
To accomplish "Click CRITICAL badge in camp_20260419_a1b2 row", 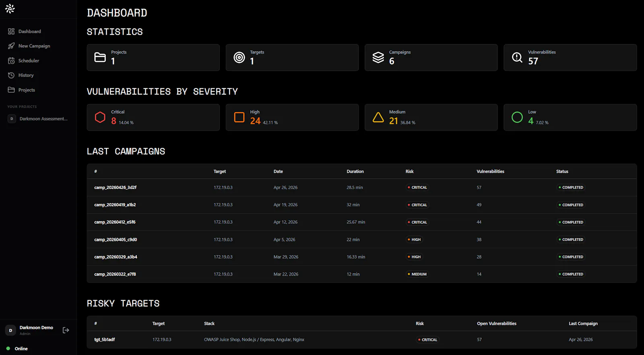I will click(x=417, y=205).
